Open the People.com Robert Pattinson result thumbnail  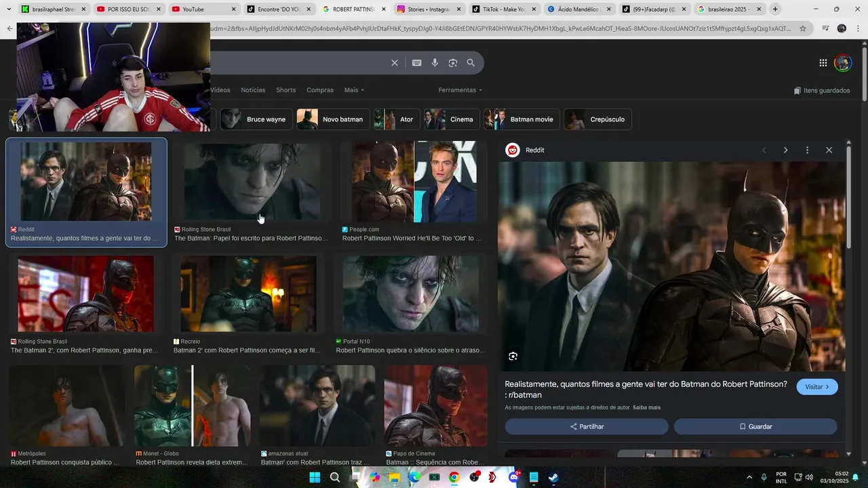pyautogui.click(x=414, y=182)
